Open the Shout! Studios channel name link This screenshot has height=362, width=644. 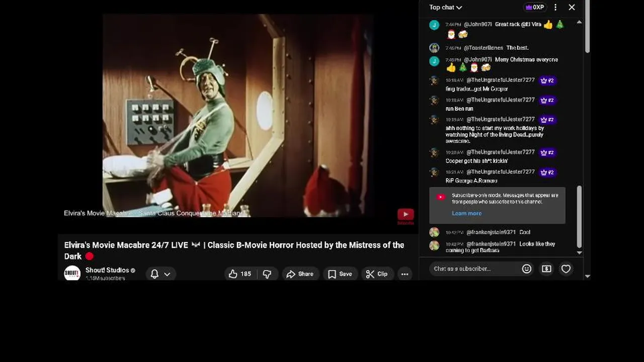(107, 270)
